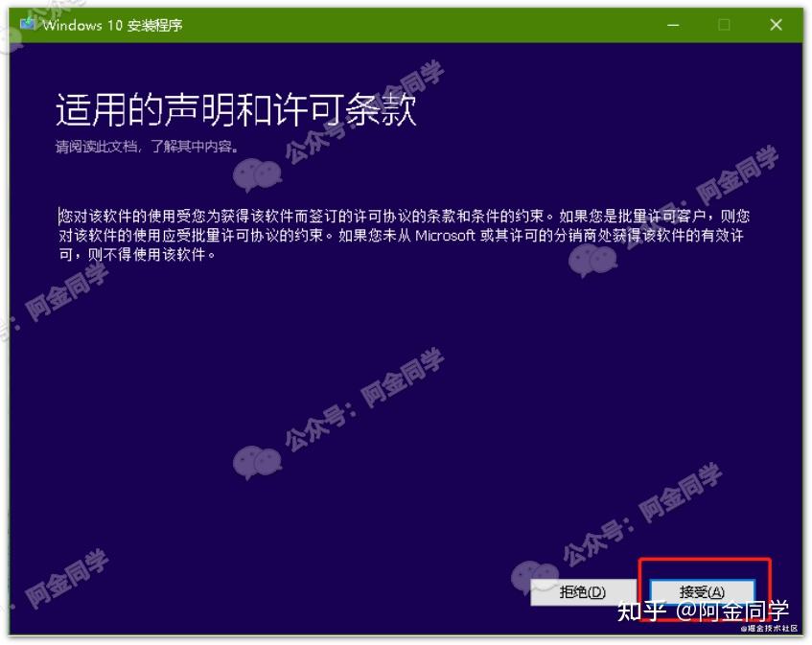Click the greyed-out maximize button in title bar

pyautogui.click(x=724, y=25)
